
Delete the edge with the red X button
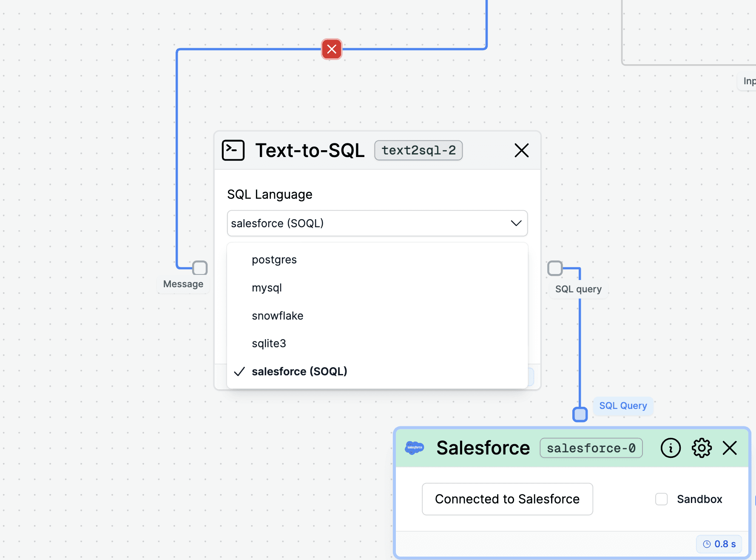[332, 49]
